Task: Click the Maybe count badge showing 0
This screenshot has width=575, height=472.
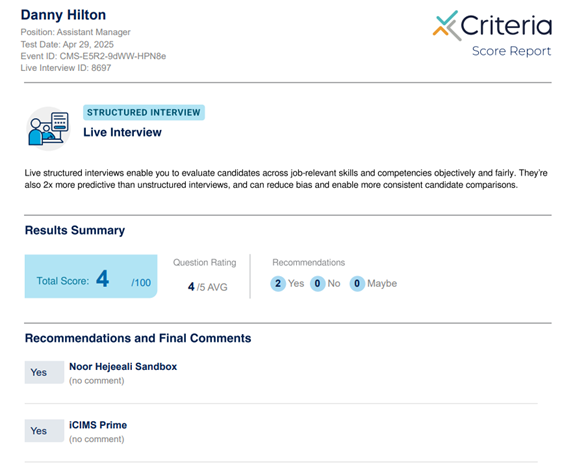Action: tap(357, 283)
